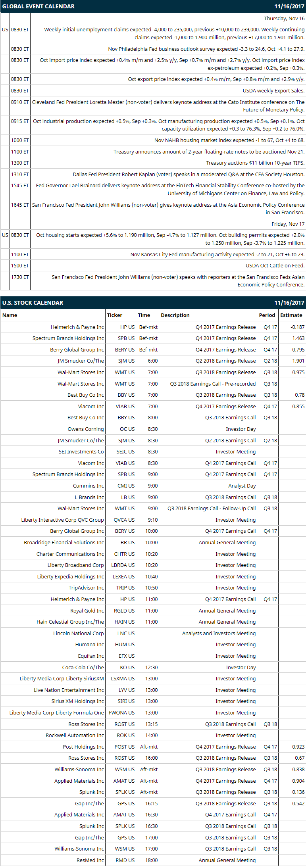Click the U.S. STOCK CALENDAR header title
The height and width of the screenshot is (868, 306).
(x=33, y=303)
